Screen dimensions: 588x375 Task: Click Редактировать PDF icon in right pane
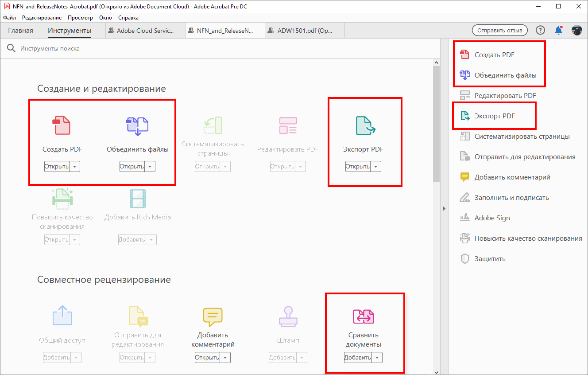(464, 95)
